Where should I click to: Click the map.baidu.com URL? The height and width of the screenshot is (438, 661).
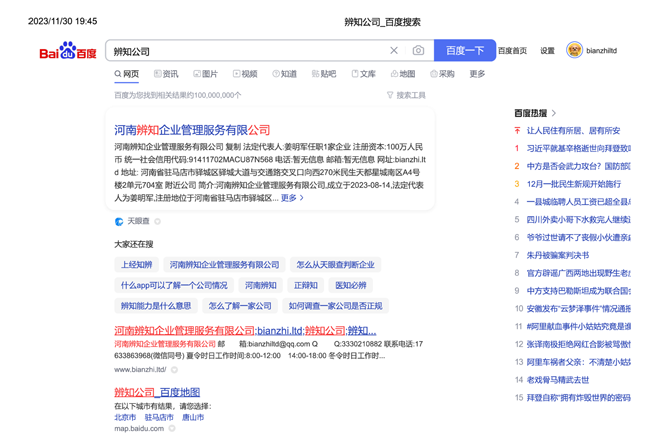point(139,429)
